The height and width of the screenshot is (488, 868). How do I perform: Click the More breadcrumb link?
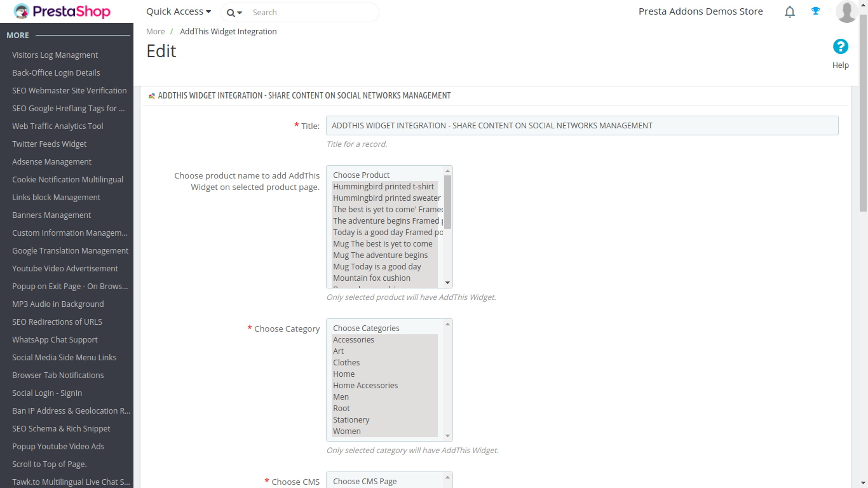(x=156, y=31)
